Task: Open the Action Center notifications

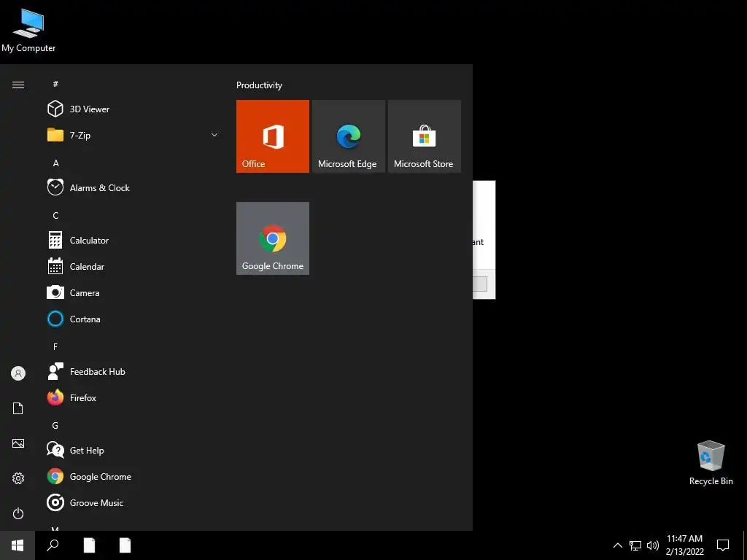Action: click(x=723, y=545)
